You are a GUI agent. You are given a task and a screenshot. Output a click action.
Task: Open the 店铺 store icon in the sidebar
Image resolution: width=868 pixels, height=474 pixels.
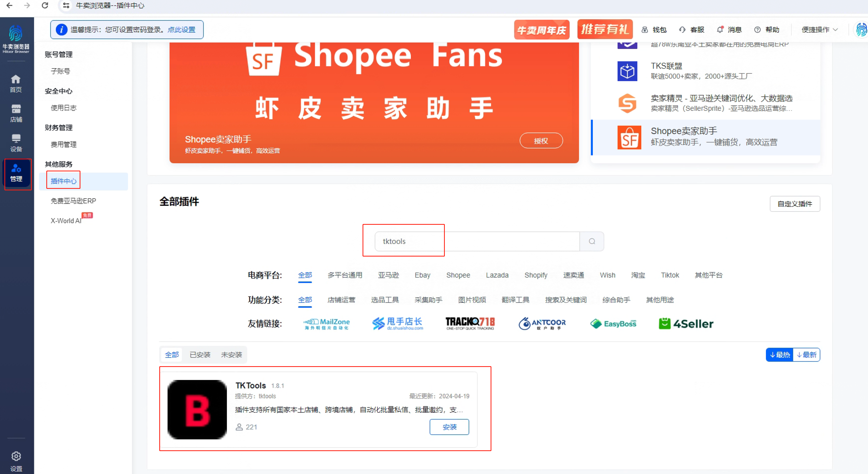click(x=16, y=113)
